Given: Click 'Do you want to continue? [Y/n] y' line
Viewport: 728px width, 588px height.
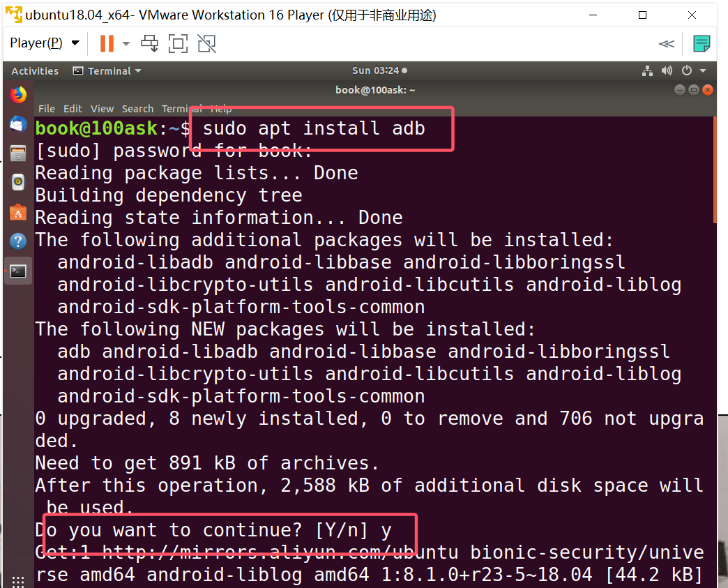Looking at the screenshot, I should (x=213, y=530).
